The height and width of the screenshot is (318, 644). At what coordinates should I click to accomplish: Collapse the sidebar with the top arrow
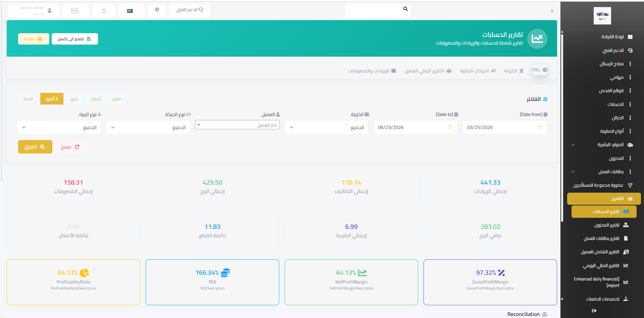552,11
